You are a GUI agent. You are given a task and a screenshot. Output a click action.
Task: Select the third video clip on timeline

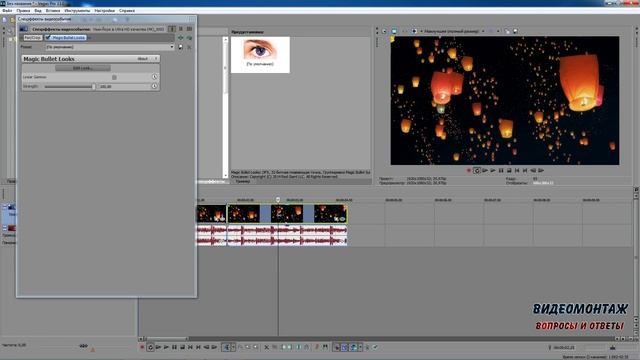pos(288,214)
